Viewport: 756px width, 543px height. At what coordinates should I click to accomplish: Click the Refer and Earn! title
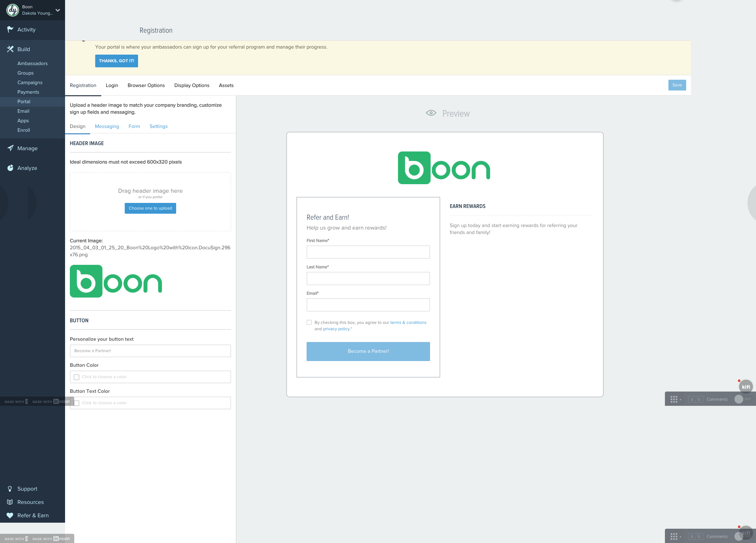(328, 218)
